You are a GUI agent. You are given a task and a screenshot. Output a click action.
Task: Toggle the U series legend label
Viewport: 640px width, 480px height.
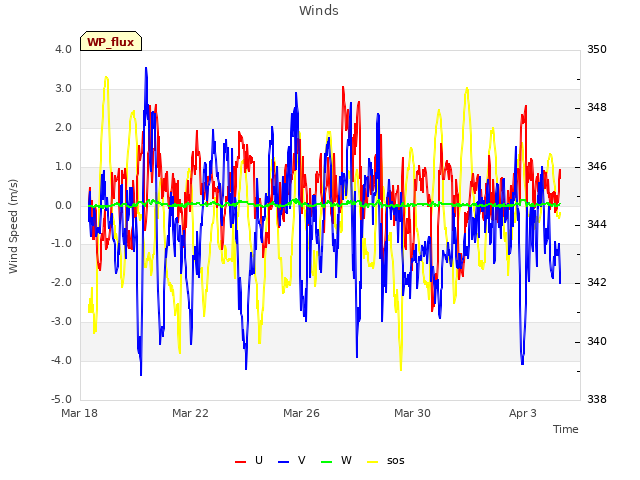pyautogui.click(x=259, y=460)
